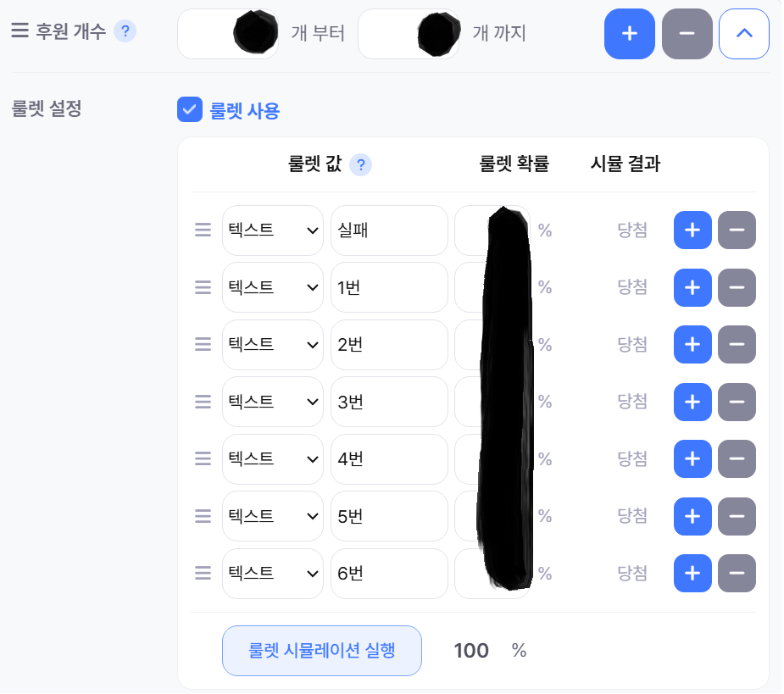Click the 룰렛 사용 label text
Image resolution: width=784 pixels, height=694 pixels.
pos(245,110)
